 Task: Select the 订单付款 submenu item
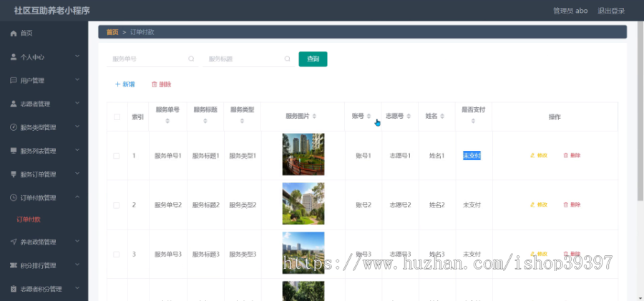(x=29, y=219)
